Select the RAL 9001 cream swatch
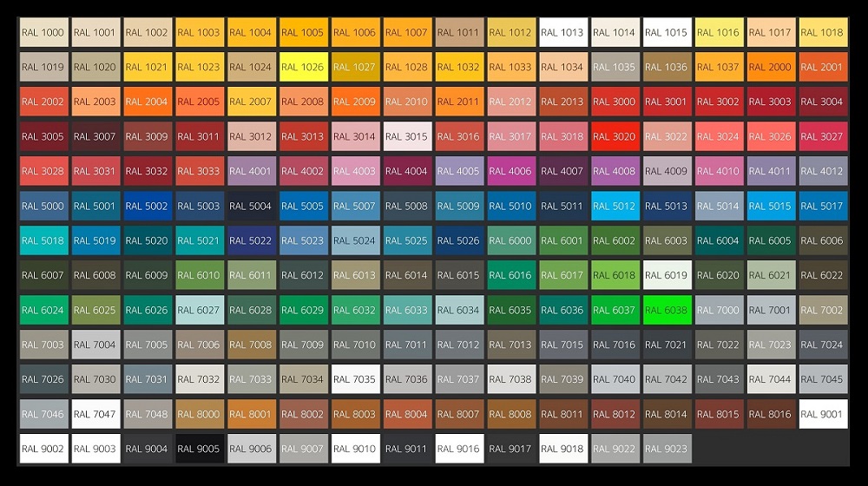The image size is (868, 486). (823, 414)
